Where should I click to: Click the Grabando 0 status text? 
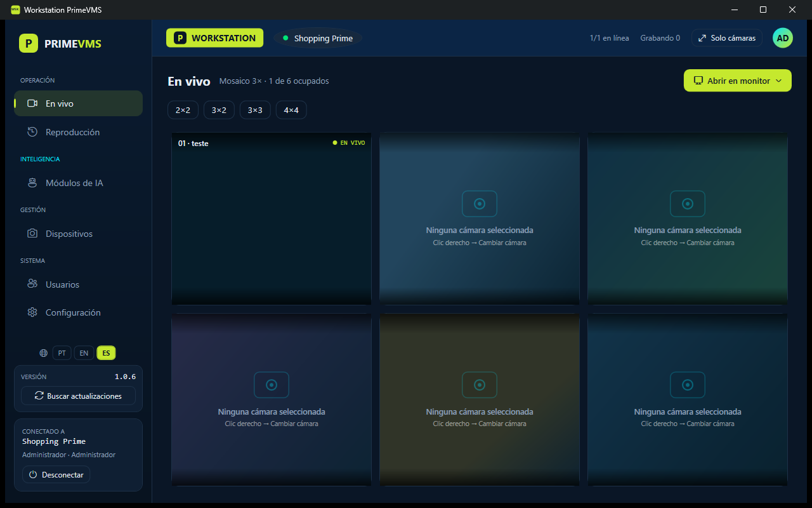pos(660,38)
